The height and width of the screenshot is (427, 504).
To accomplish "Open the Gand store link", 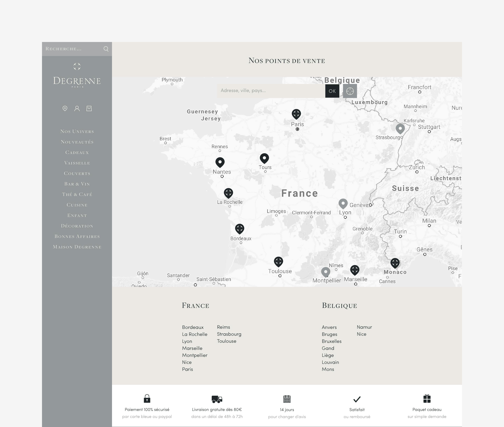I will click(328, 348).
